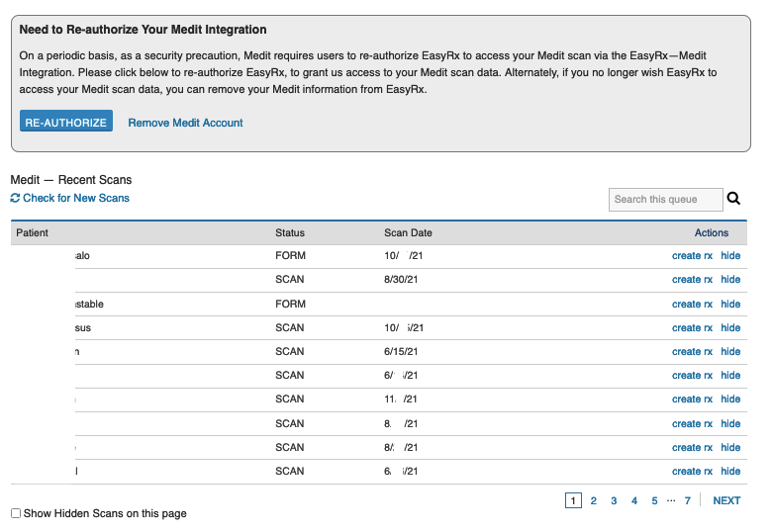The image size is (772, 532).
Task: Focus the Search this queue field
Action: 666,200
